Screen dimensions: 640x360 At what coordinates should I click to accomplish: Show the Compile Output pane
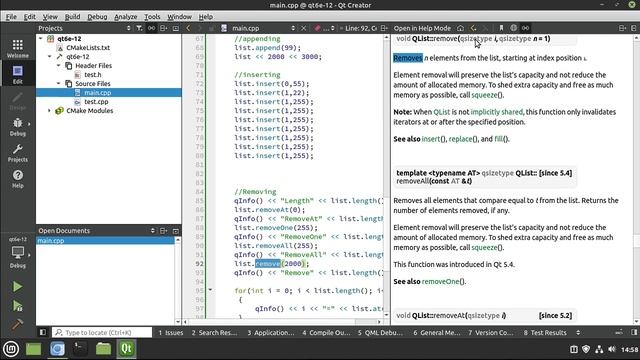tap(326, 332)
